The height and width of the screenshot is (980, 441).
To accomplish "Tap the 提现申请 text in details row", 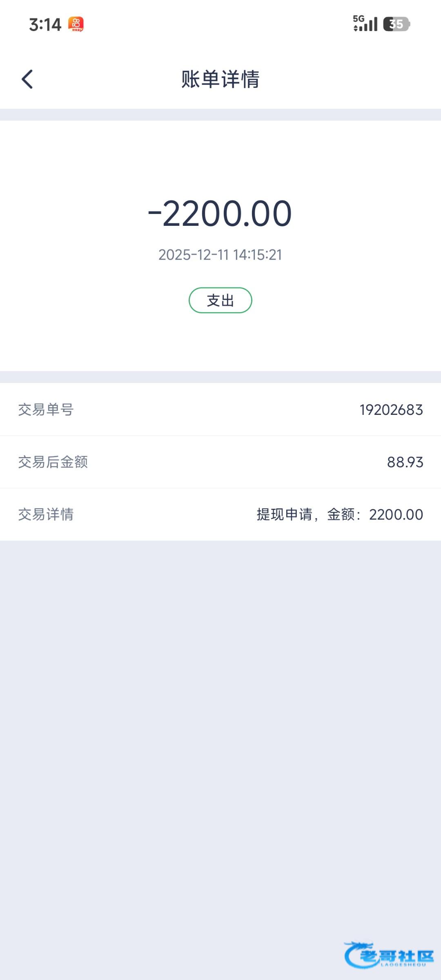I will (284, 514).
